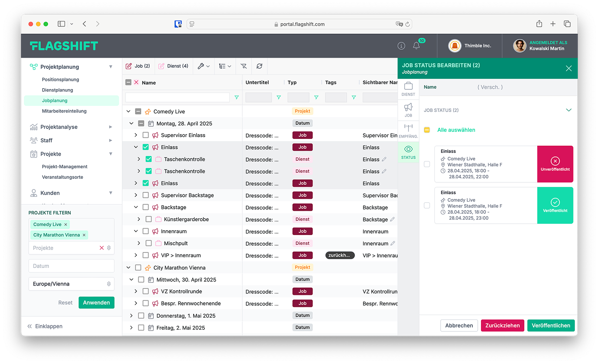The height and width of the screenshot is (364, 599).
Task: Collapse the Comedy Live project row
Action: 129,111
